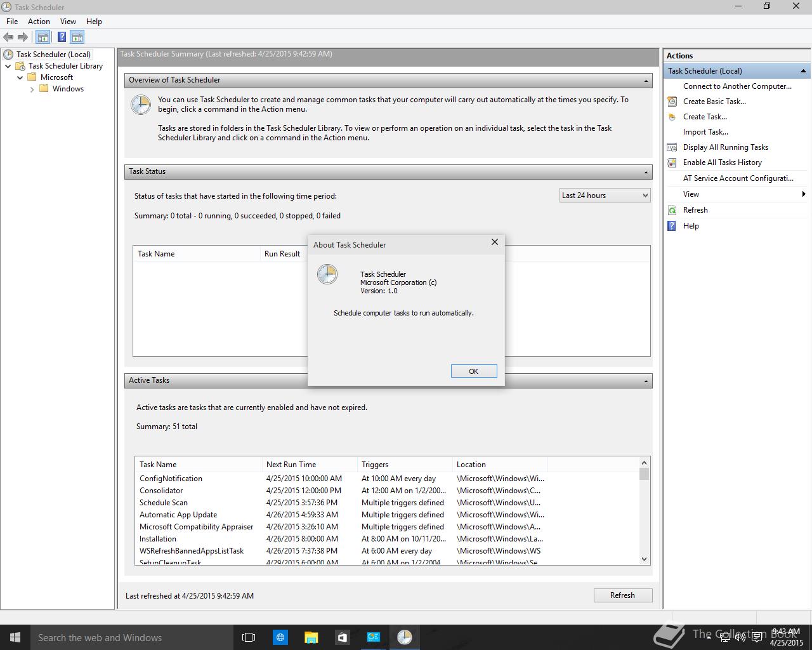Collapse the Task Scheduler Library tree node
Image resolution: width=812 pixels, height=650 pixels.
[8, 66]
